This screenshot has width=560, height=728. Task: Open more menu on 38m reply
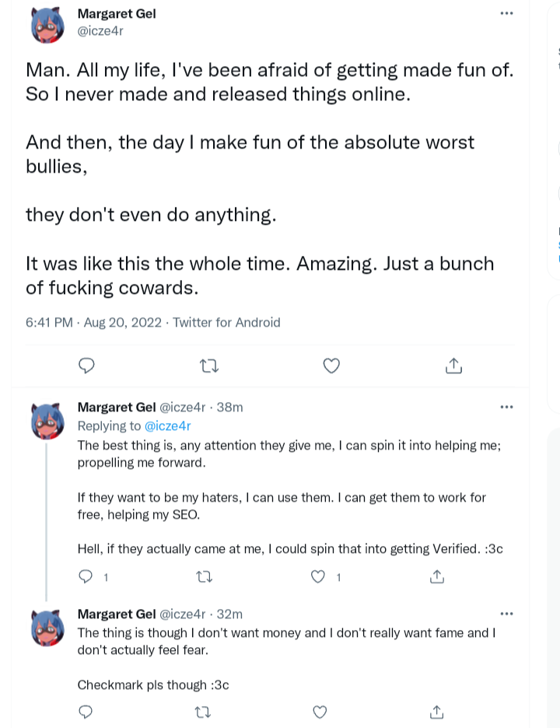[506, 407]
